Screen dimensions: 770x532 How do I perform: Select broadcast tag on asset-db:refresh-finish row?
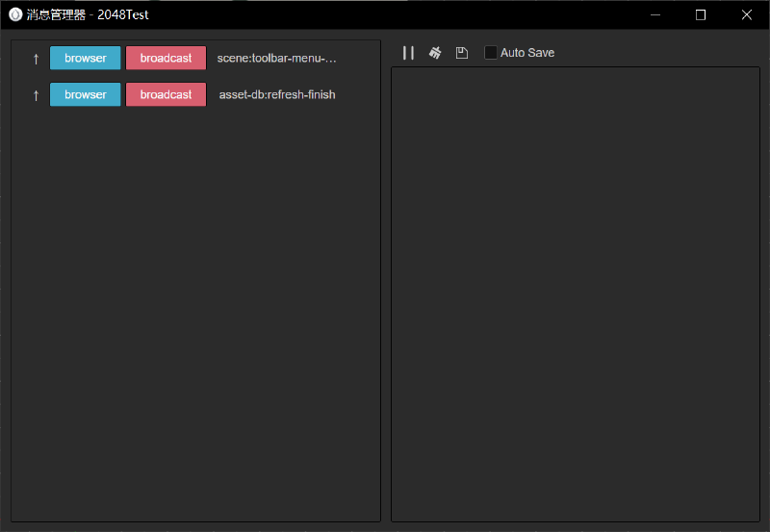coord(166,94)
